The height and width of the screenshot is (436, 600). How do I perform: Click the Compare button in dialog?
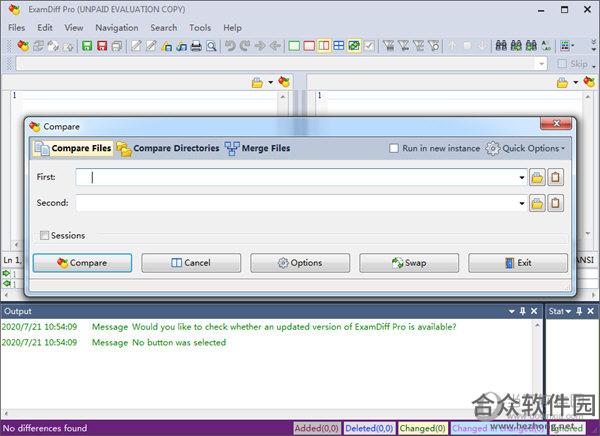click(x=82, y=263)
